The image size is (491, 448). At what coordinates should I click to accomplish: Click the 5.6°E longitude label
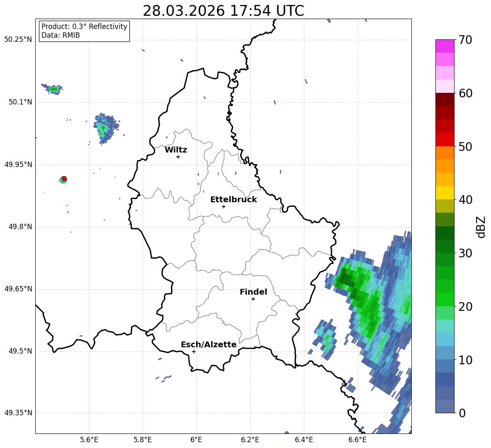click(x=89, y=440)
